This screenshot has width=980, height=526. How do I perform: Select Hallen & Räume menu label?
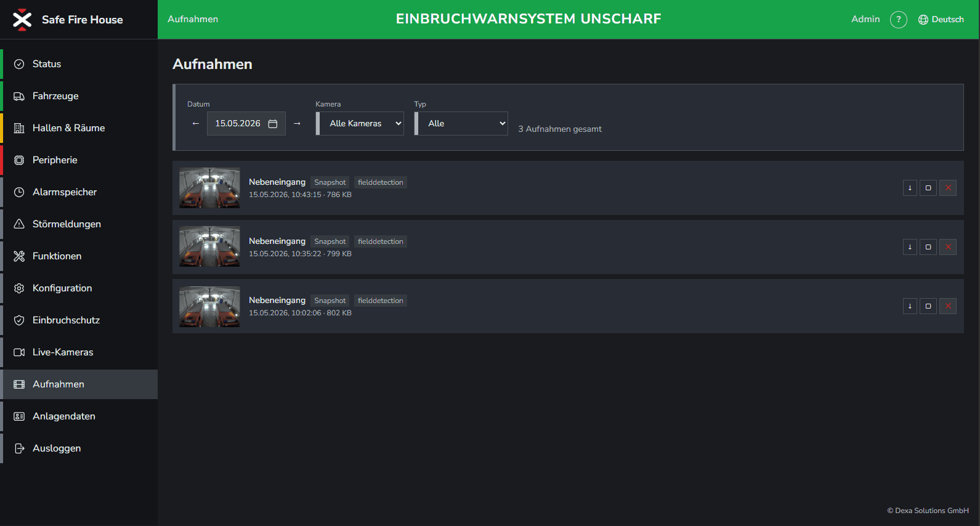[69, 128]
